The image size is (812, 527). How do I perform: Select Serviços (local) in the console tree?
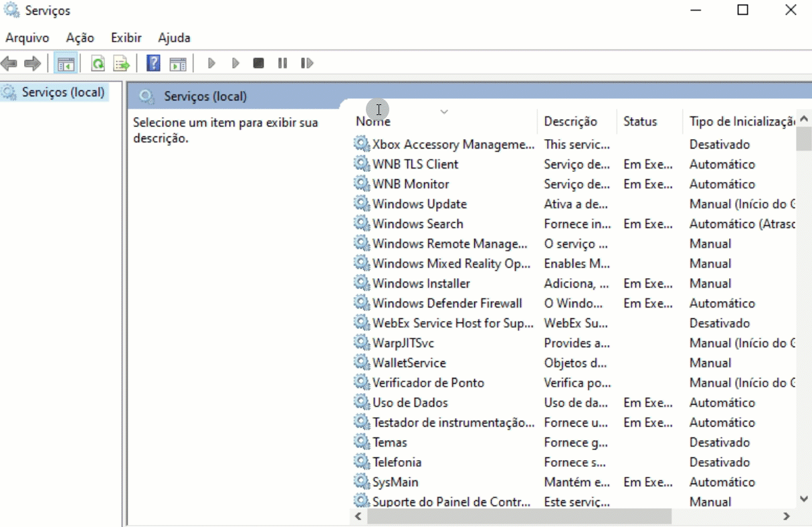point(63,92)
